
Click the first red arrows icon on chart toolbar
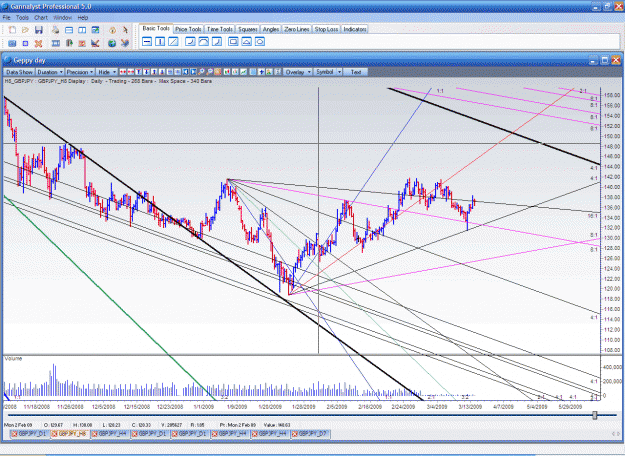click(123, 72)
